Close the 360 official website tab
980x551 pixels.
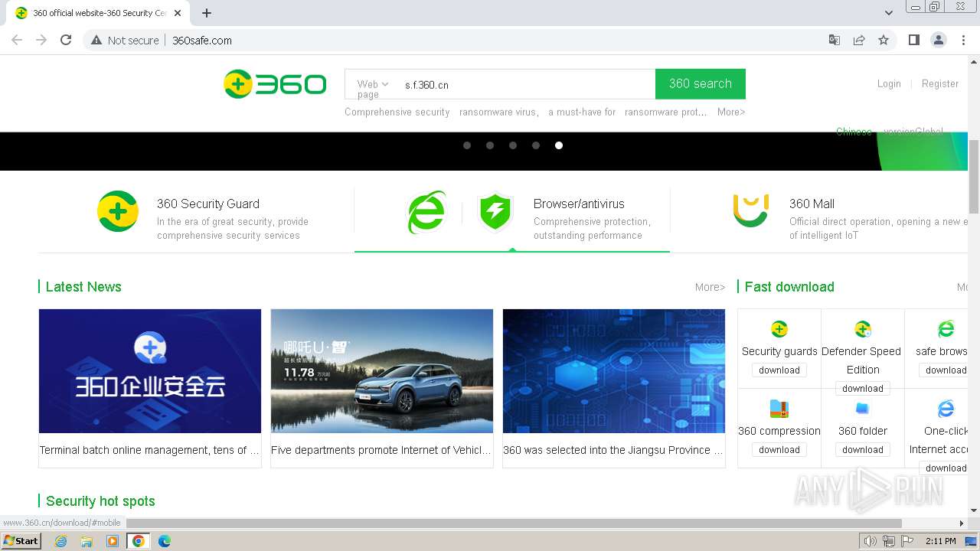pos(178,13)
